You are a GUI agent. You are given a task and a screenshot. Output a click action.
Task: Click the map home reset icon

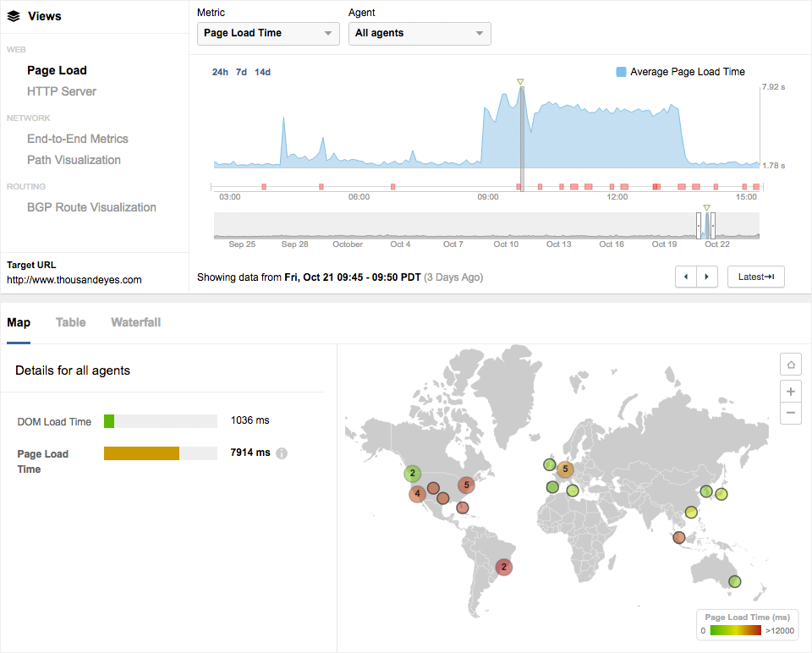(791, 365)
